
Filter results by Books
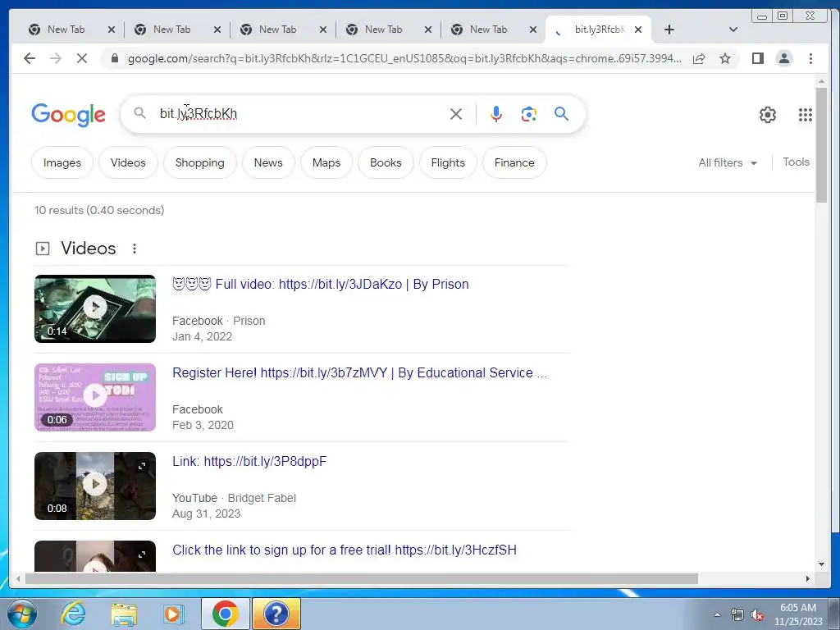386,162
